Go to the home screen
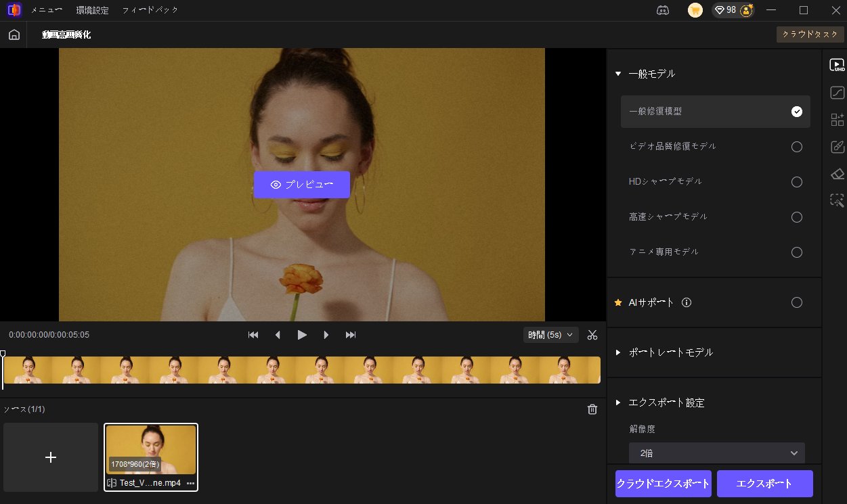 pos(14,35)
